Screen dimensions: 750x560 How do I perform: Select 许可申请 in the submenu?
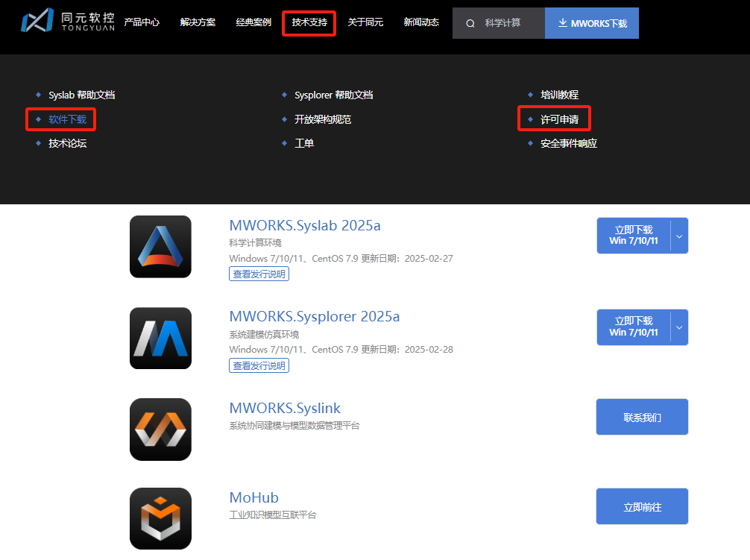(560, 119)
